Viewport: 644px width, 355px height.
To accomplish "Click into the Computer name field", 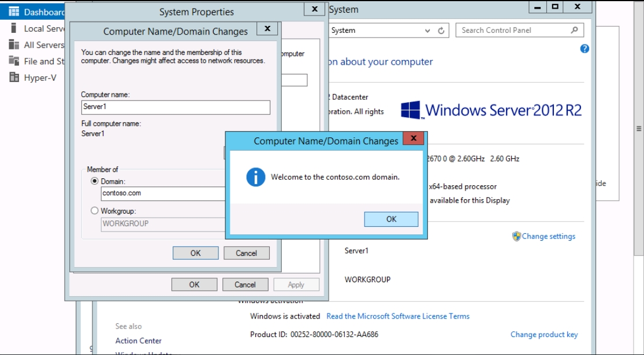I will (x=176, y=107).
